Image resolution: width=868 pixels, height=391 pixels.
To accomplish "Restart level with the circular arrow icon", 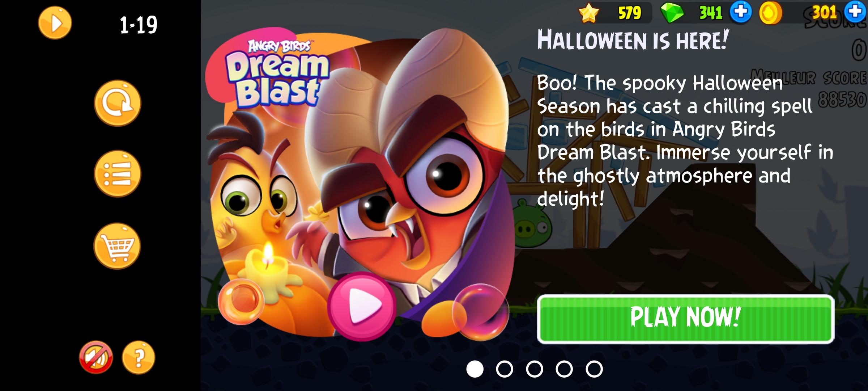I will click(118, 103).
